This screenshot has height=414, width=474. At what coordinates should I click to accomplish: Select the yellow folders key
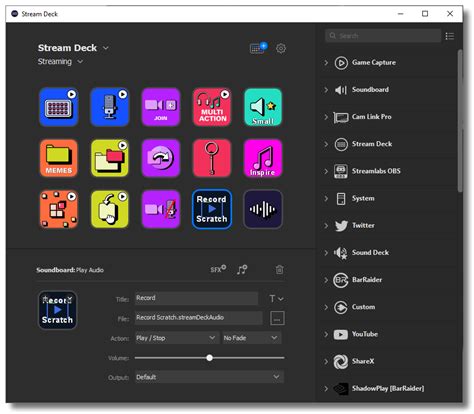pos(110,158)
